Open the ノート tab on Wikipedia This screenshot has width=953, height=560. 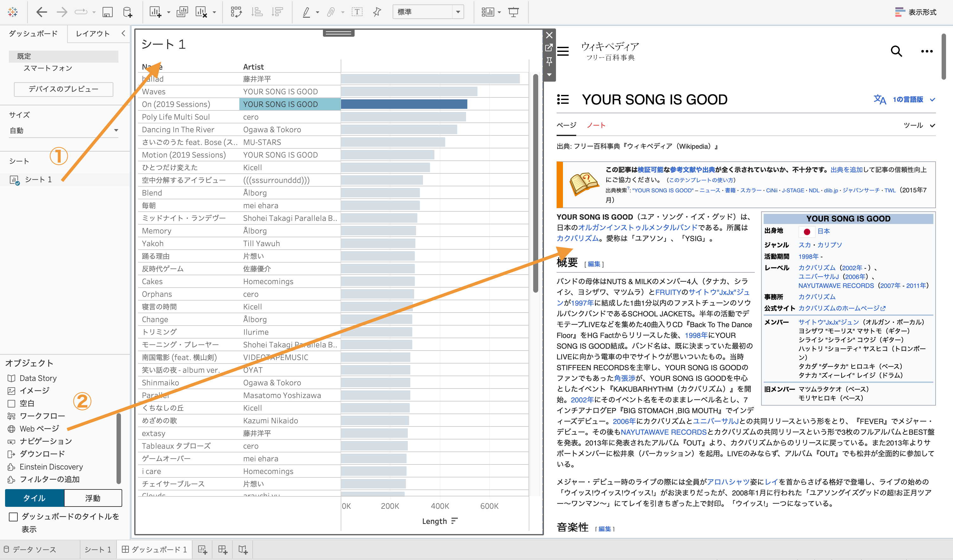pos(596,125)
